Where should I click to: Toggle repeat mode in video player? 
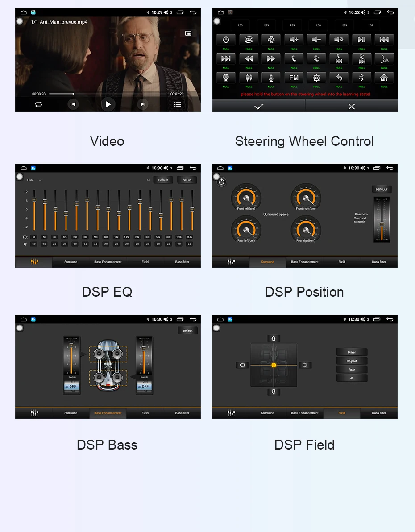pyautogui.click(x=38, y=104)
